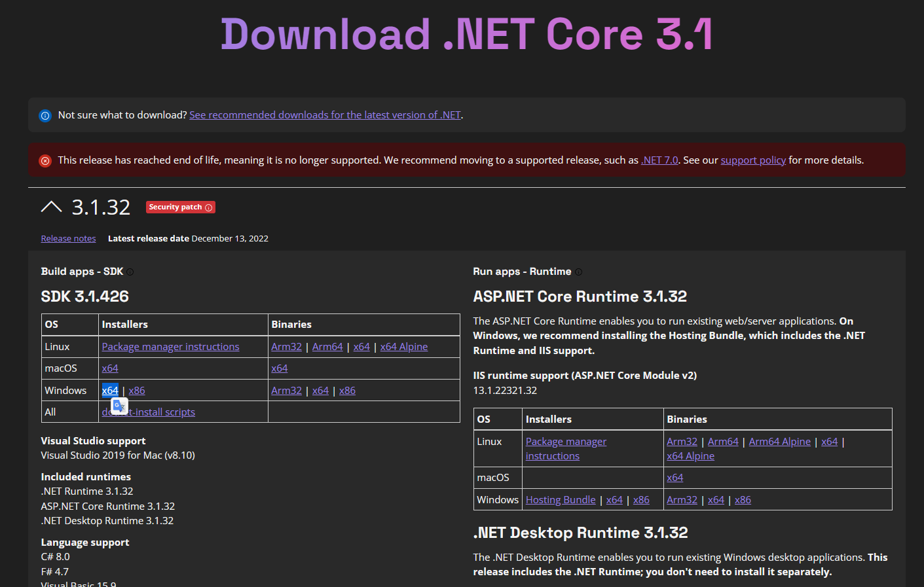Download ASP.NET Runtime Windows x64 binaries
Viewport: 924px width, 587px height.
coord(716,500)
